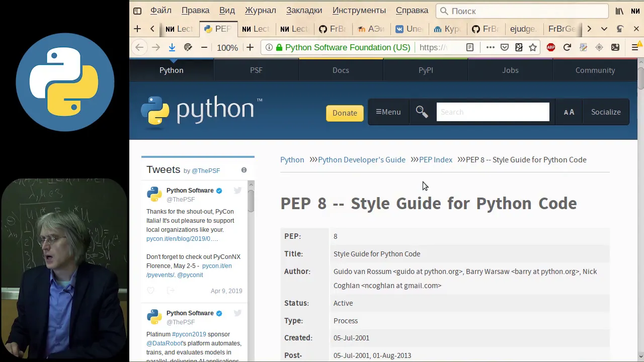This screenshot has width=644, height=362.
Task: Show site information via the info icon
Action: [269, 47]
